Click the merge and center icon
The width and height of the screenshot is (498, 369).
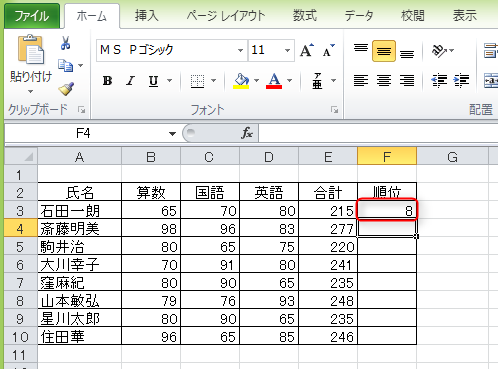point(491,81)
